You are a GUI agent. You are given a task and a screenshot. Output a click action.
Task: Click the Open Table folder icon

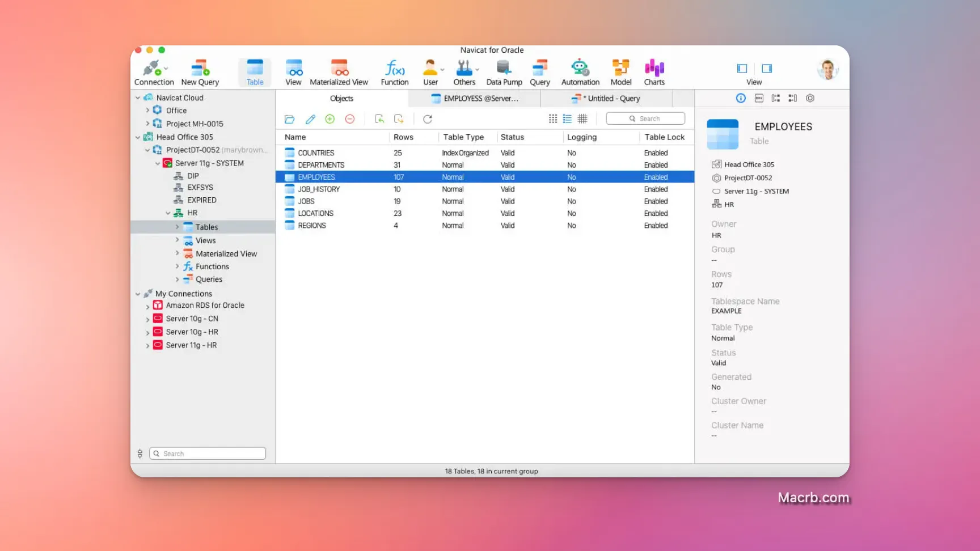pyautogui.click(x=290, y=119)
